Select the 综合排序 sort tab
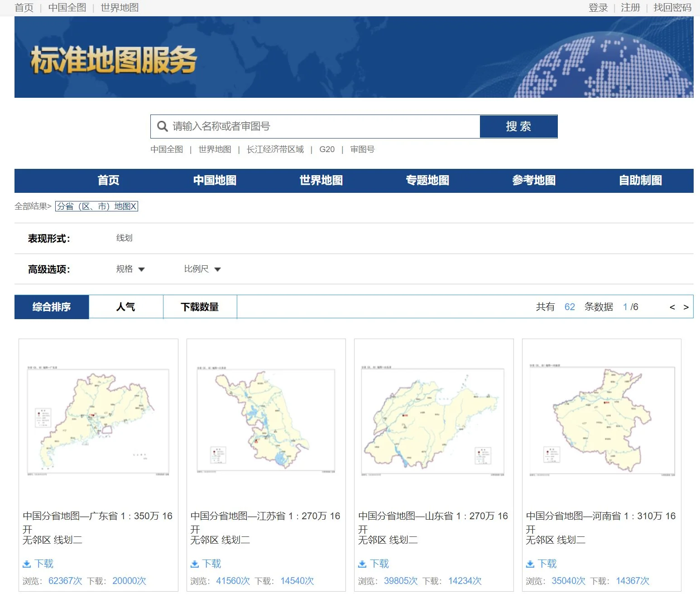700x598 pixels. pyautogui.click(x=52, y=307)
